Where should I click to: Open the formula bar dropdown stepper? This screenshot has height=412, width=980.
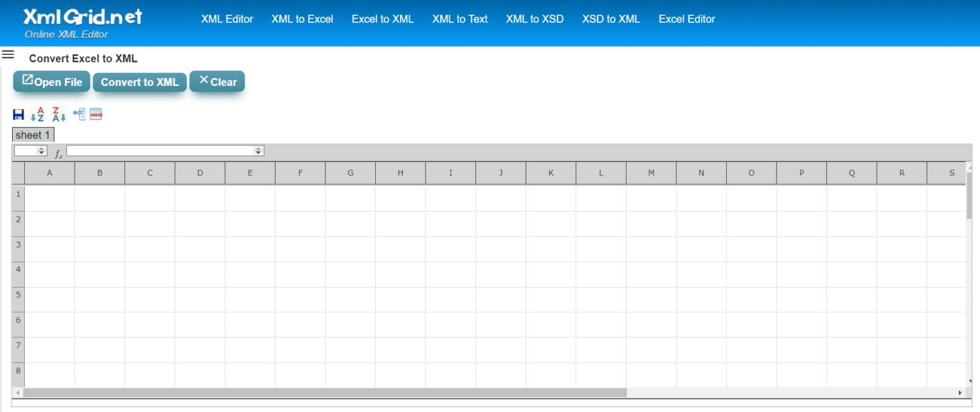point(258,151)
